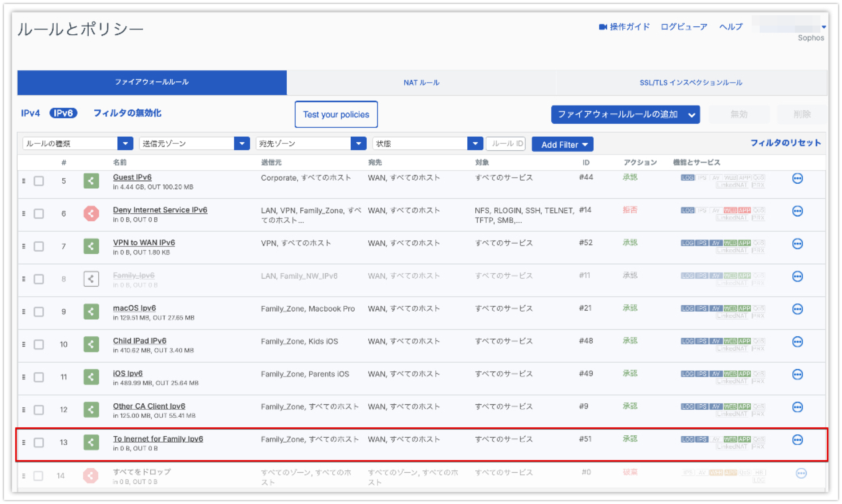This screenshot has width=842, height=504.
Task: Select the VPN to WAN IPv6 checkbox
Action: 39,246
